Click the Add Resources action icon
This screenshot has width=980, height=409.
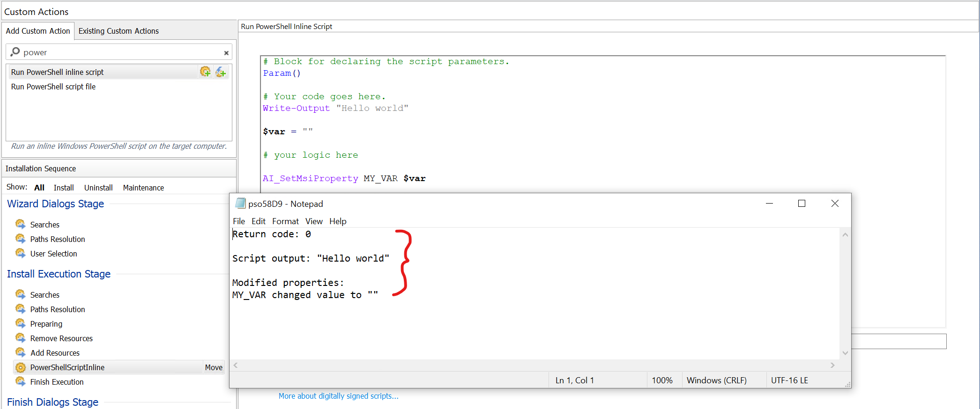click(x=20, y=352)
